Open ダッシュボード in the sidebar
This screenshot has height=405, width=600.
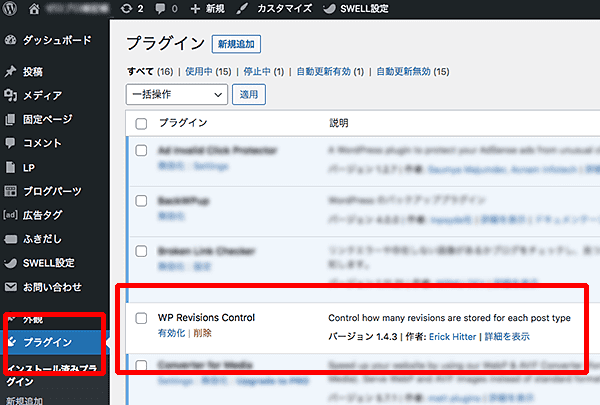(57, 40)
